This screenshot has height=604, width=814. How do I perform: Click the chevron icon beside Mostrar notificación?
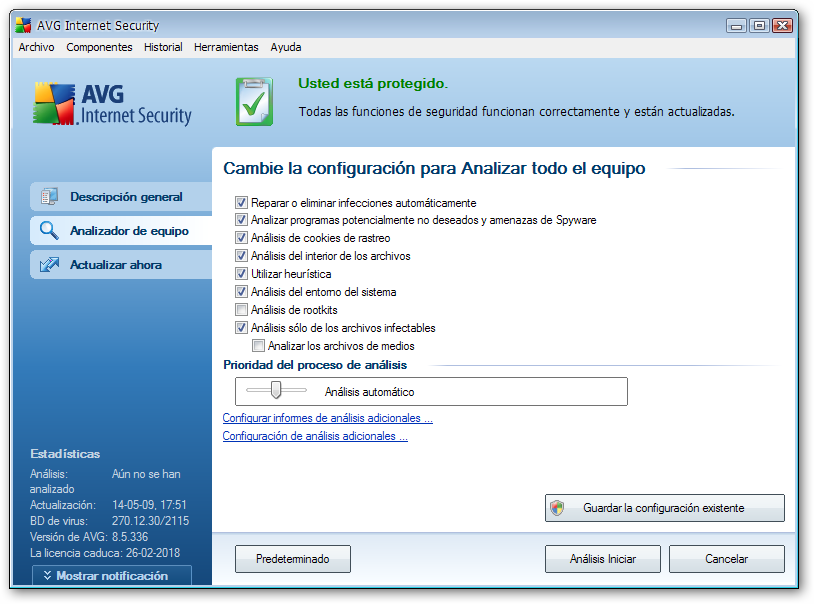pyautogui.click(x=47, y=575)
